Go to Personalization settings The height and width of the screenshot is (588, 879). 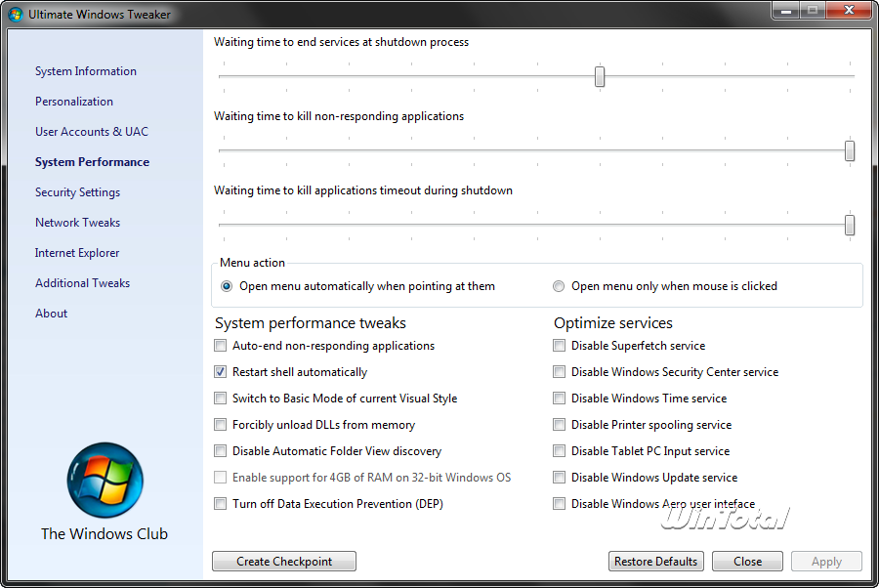74,102
